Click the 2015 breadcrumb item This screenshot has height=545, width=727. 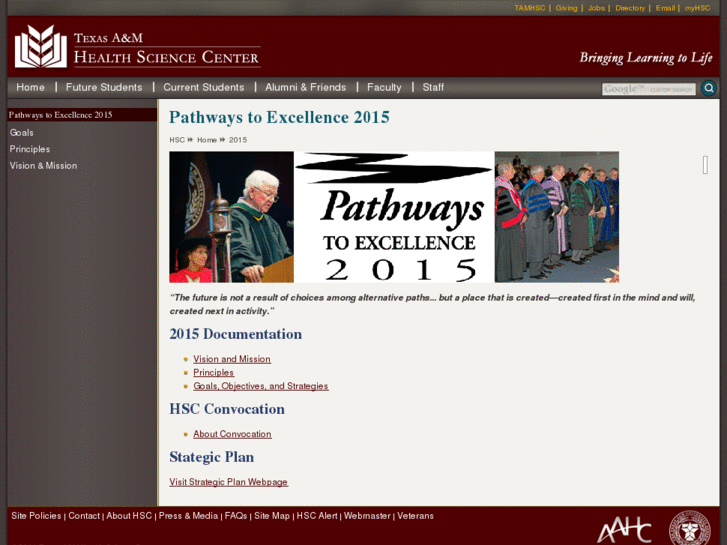[x=238, y=140]
